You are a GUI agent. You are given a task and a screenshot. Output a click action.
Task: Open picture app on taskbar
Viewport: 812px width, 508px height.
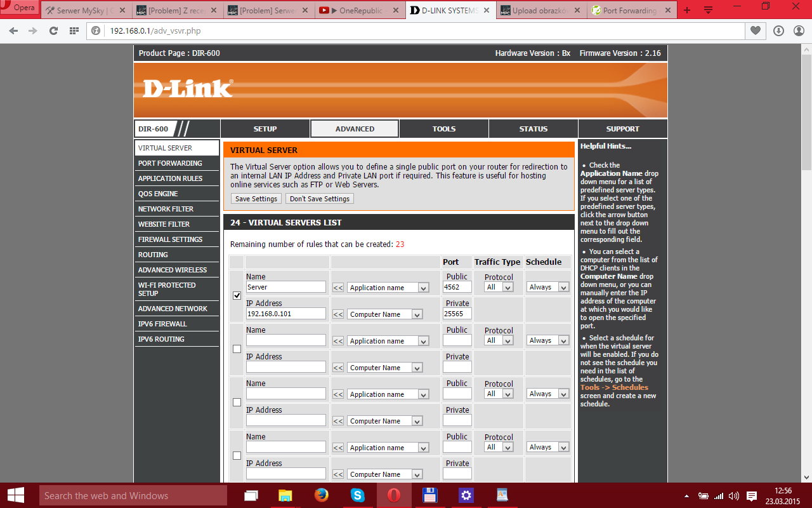[502, 495]
